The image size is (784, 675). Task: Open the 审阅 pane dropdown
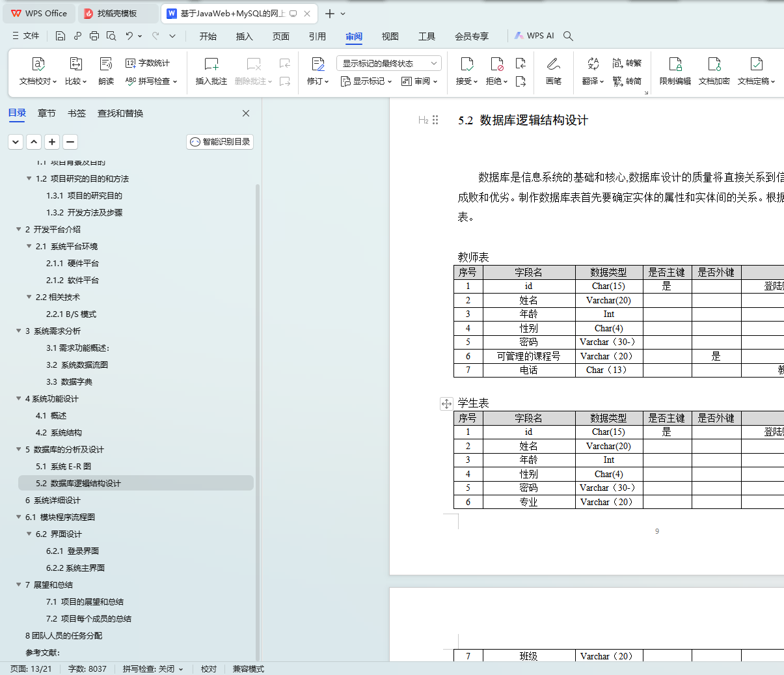(420, 81)
